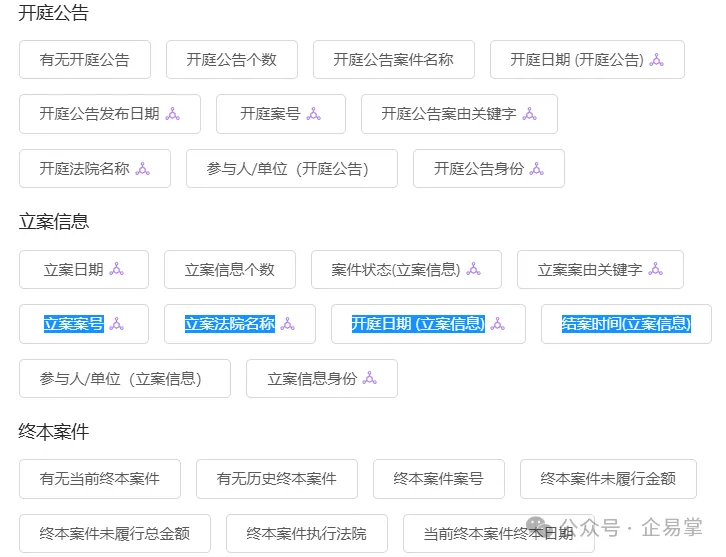The image size is (726, 557).
Task: Select the 有无开庭公告 field tag
Action: (x=85, y=60)
